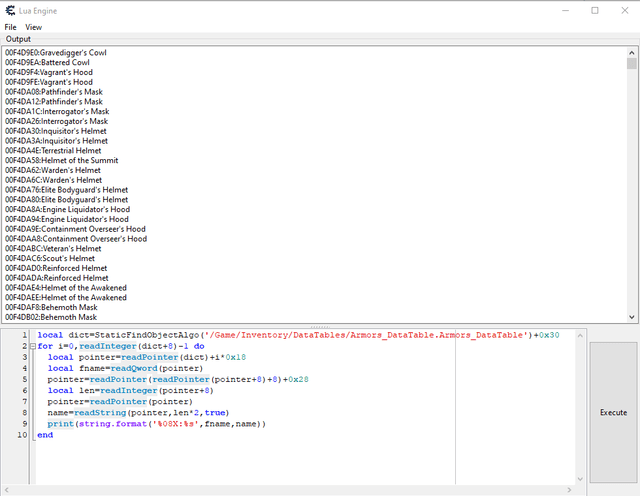Select output row 00F4DA08 Pathfinder's Mask
This screenshot has width=640, height=496.
[53, 92]
